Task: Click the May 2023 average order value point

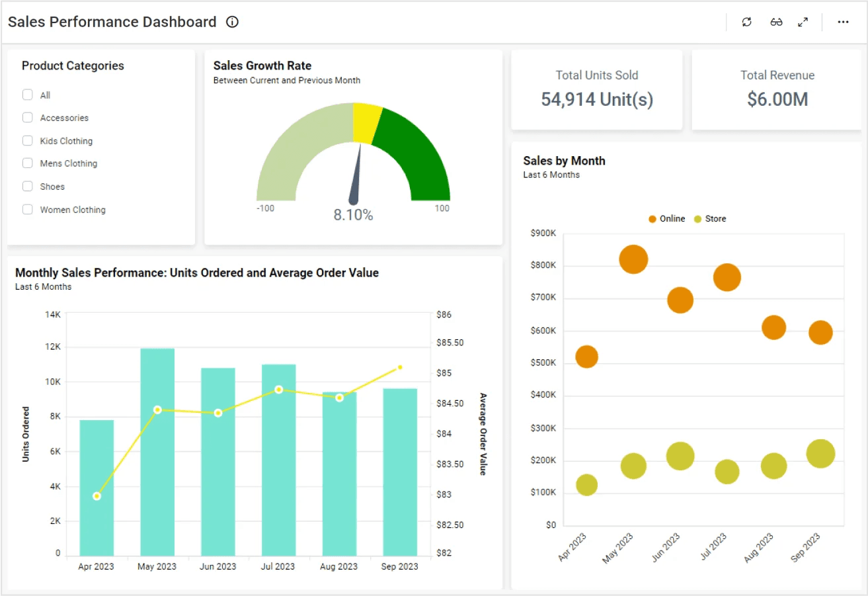Action: [x=157, y=410]
